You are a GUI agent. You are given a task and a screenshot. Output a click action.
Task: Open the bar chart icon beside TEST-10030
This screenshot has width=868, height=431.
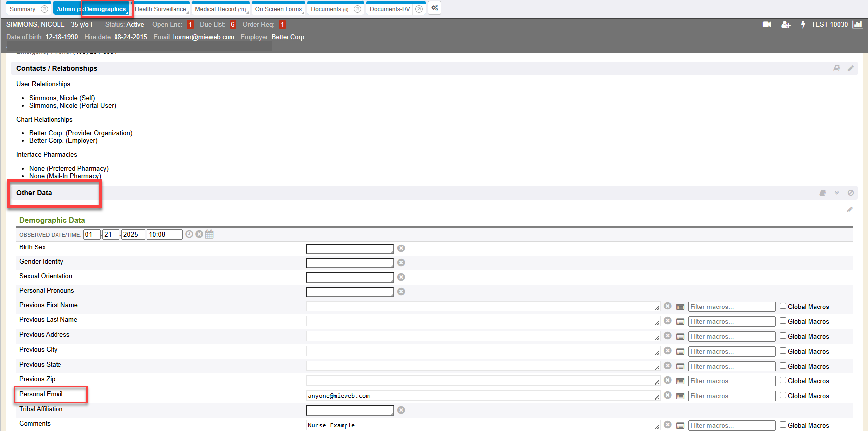pos(857,24)
